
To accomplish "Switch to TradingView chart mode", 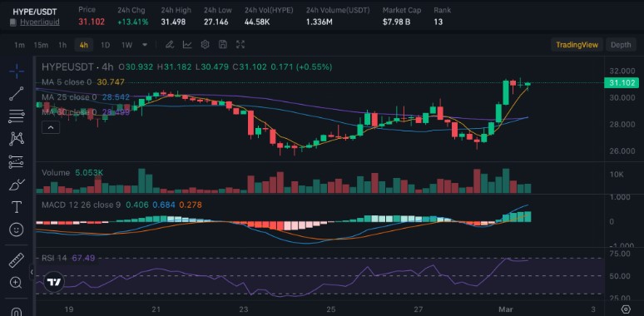I will (577, 45).
